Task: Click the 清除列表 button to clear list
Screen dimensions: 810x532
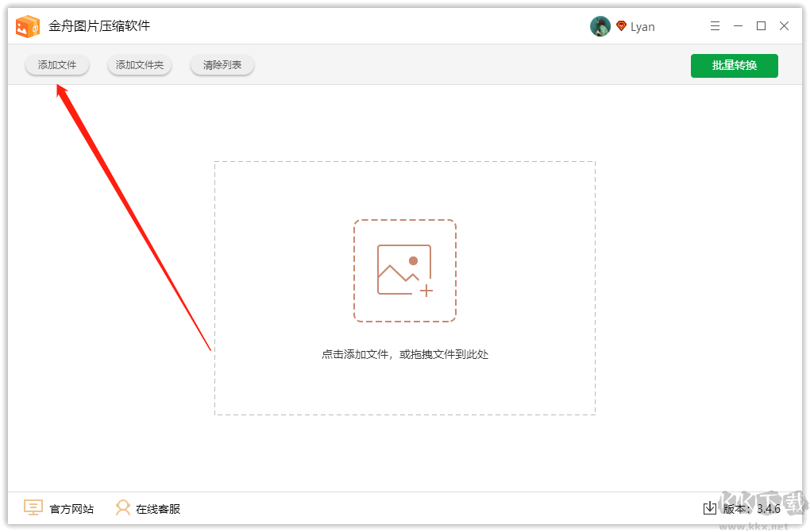Action: 222,65
